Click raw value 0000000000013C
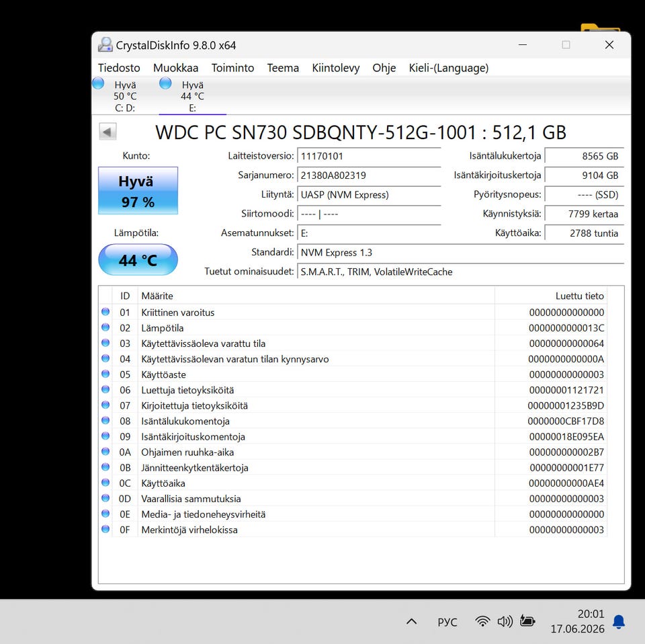The image size is (645, 644). pos(566,328)
